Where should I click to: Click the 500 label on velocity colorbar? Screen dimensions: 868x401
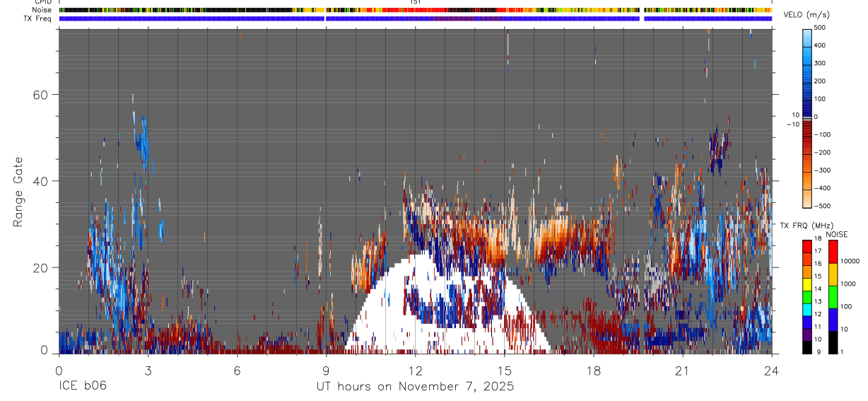click(820, 28)
